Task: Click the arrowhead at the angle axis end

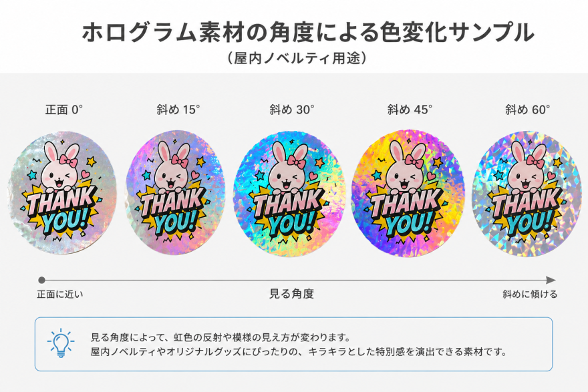Action: (551, 280)
